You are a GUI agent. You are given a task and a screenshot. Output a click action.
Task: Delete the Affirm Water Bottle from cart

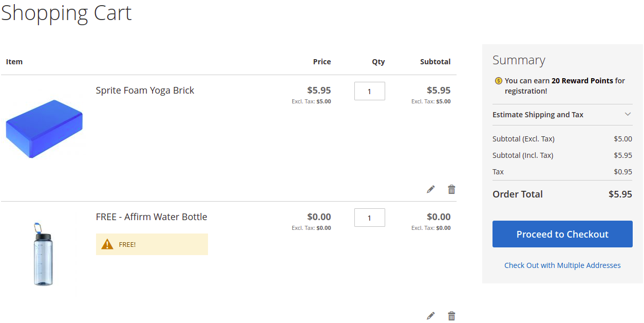point(451,316)
